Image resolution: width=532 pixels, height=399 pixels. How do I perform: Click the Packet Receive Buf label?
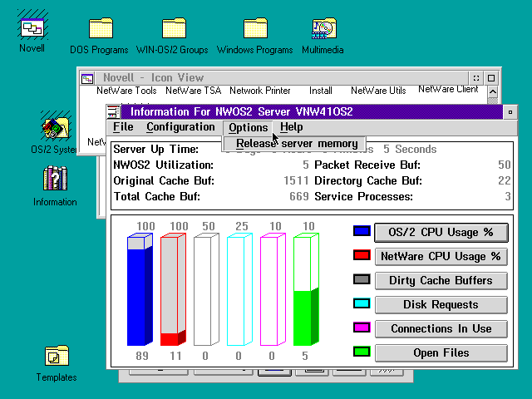[367, 165]
